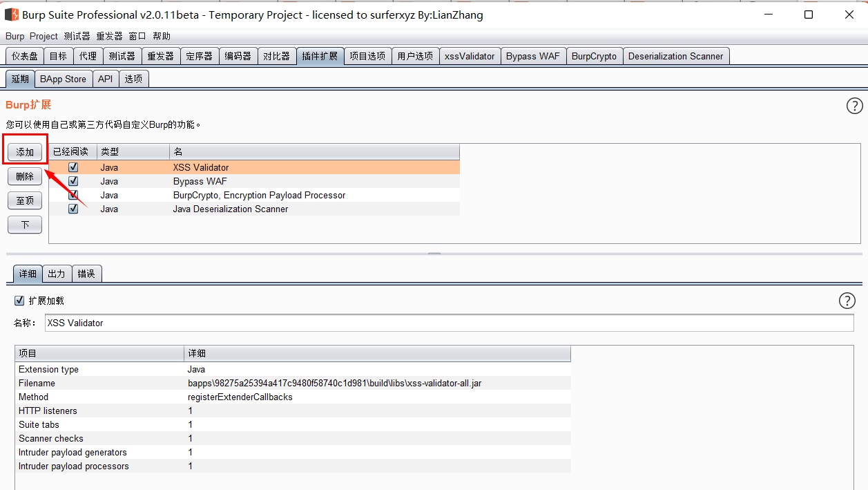Open the help icon beside 扩展加载 section
Screen dimensions: 868x490
(x=847, y=301)
